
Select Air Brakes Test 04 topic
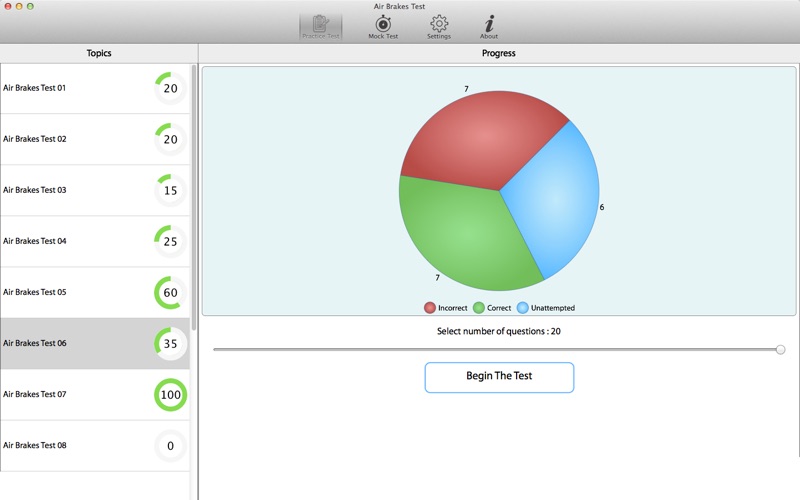click(x=95, y=241)
